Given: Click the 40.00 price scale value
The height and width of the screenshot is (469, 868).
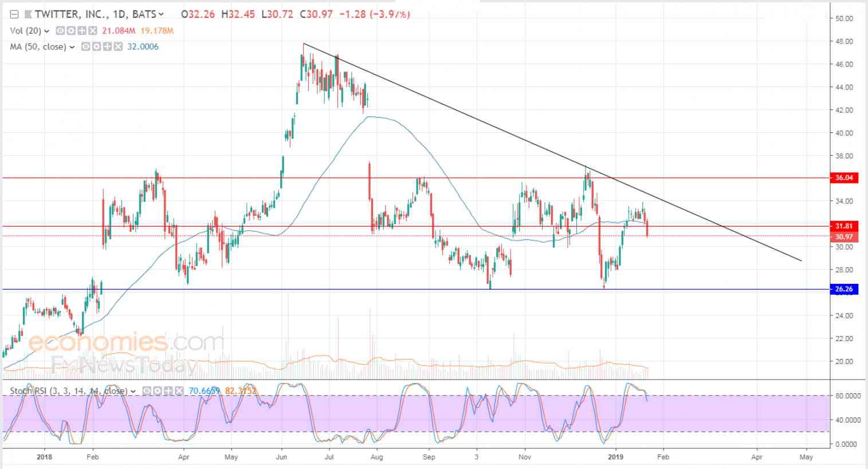Looking at the screenshot, I should click(844, 133).
